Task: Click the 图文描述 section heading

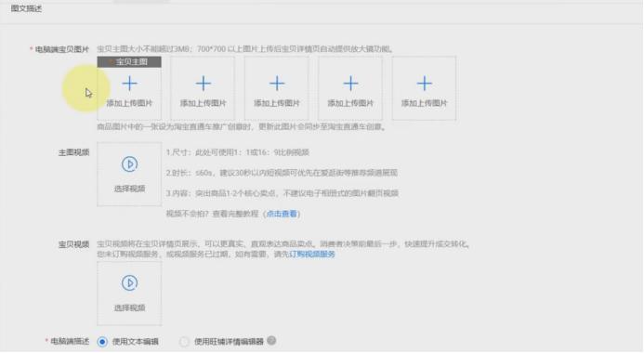Action: coord(26,8)
